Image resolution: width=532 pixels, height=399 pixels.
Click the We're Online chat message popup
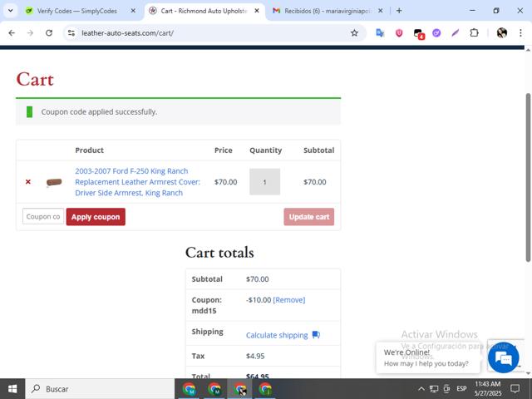click(x=427, y=357)
